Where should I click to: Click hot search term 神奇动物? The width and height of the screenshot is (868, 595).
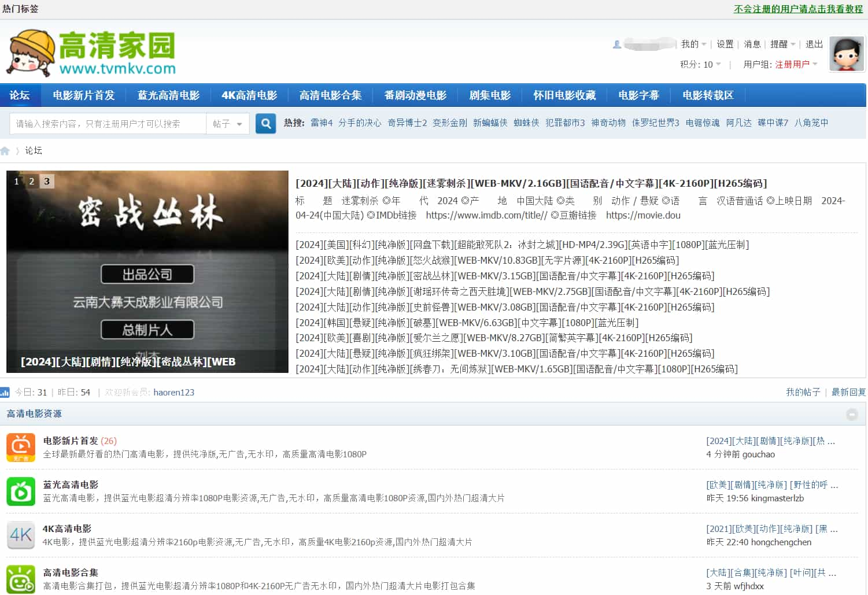[x=608, y=123]
